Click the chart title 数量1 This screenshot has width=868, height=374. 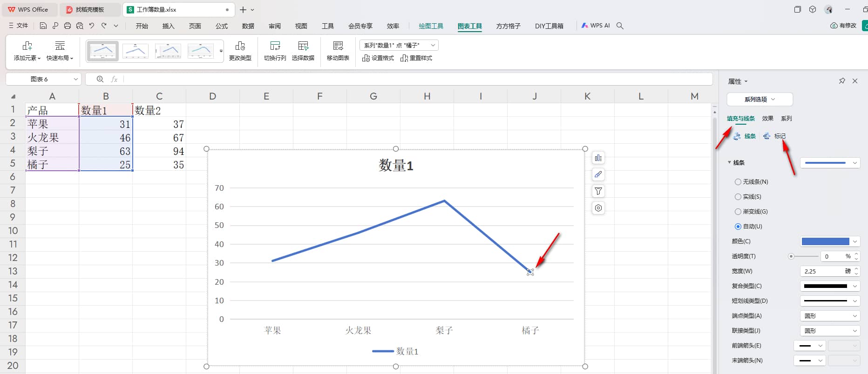click(396, 166)
